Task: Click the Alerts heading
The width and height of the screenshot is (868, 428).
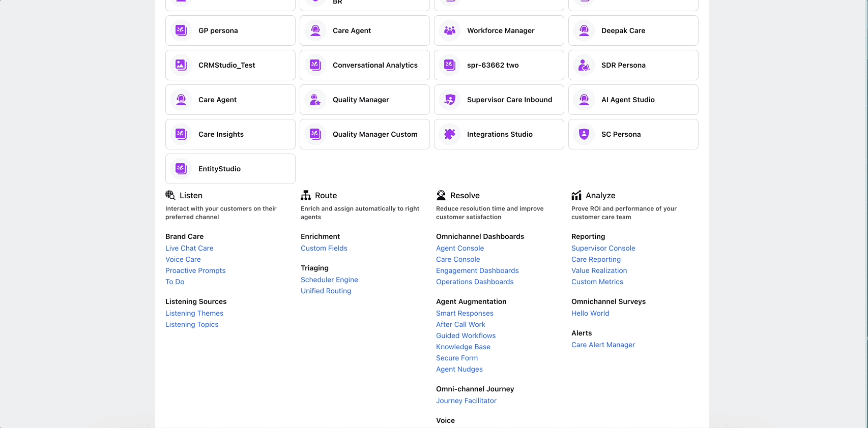Action: (582, 333)
